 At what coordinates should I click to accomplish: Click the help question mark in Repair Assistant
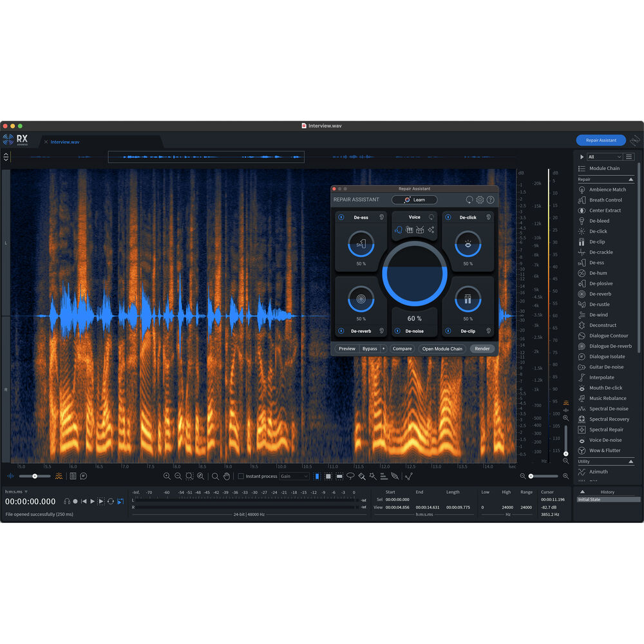pos(490,200)
